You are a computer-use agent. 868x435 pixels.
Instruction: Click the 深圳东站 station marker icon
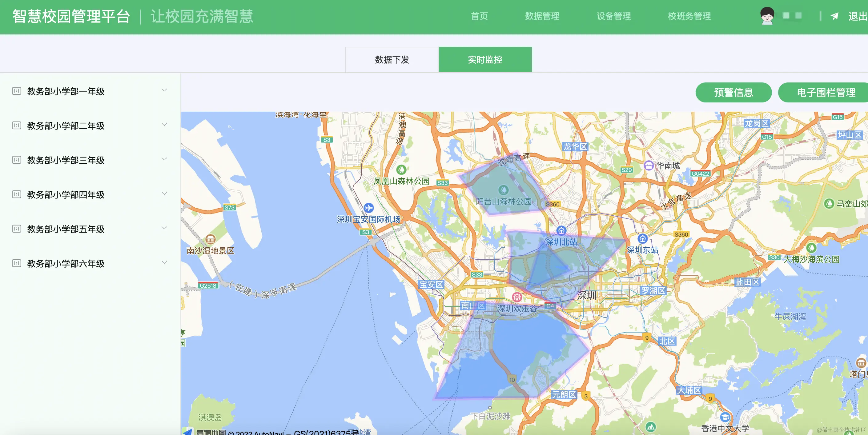pos(642,239)
